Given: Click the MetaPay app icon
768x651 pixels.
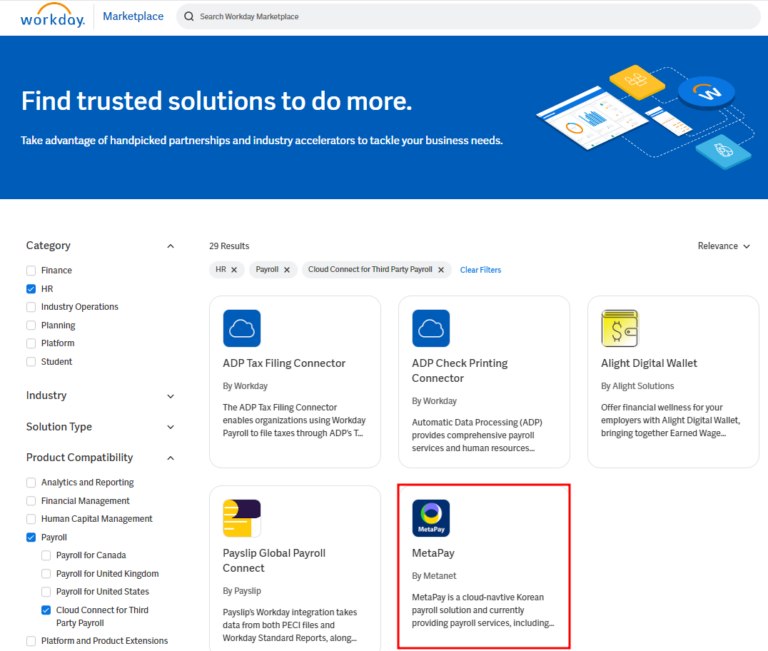Looking at the screenshot, I should pos(431,518).
